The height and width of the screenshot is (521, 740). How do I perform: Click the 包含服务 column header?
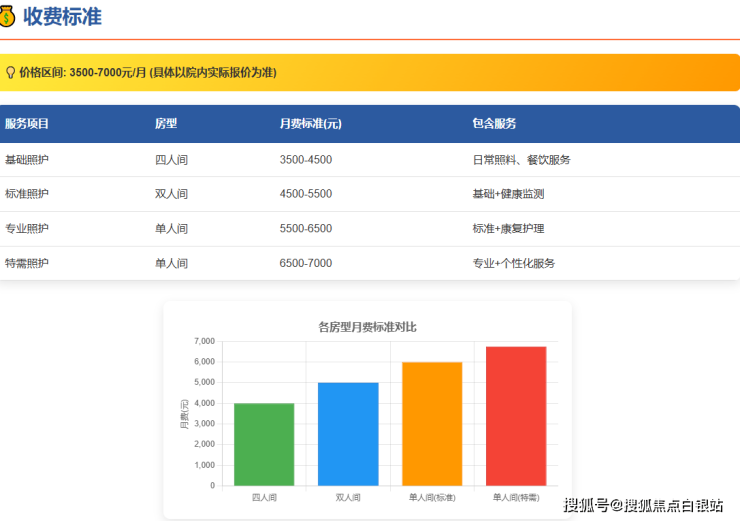(494, 124)
